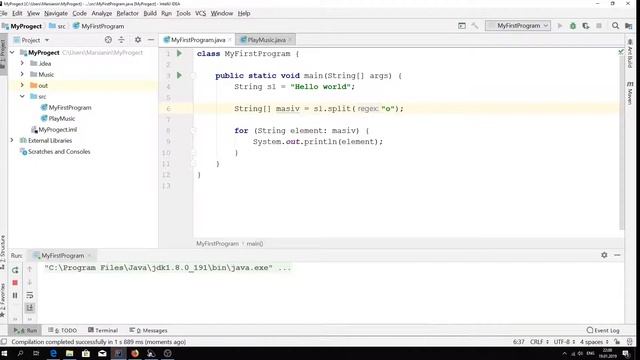The height and width of the screenshot is (360, 640).
Task: Click up arrow in Run panel
Action: 30,269
